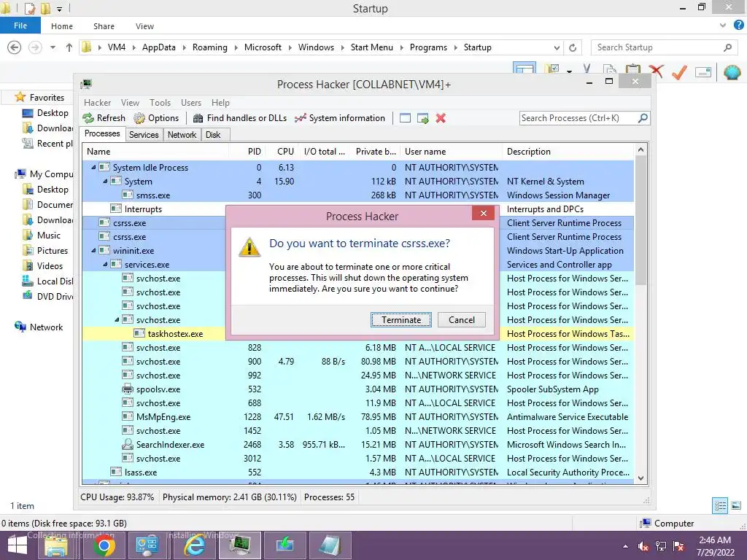This screenshot has width=747, height=560.
Task: Sort by the Description column header
Action: click(568, 152)
